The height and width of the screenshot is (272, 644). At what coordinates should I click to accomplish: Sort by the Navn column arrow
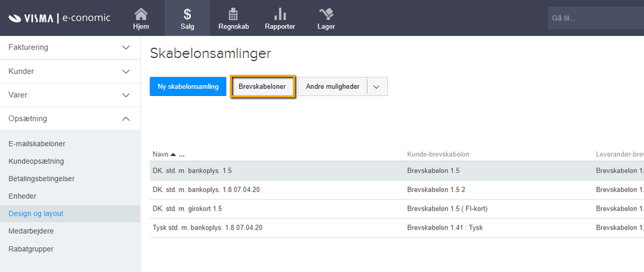(173, 155)
